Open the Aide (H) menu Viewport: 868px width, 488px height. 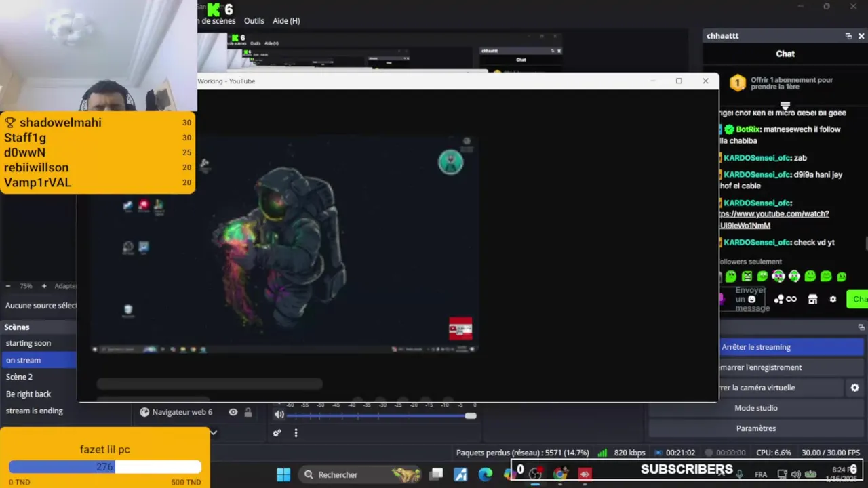tap(286, 21)
